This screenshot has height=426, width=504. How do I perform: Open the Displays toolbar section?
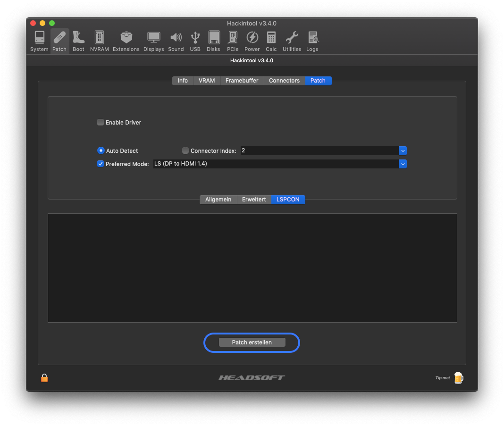154,42
